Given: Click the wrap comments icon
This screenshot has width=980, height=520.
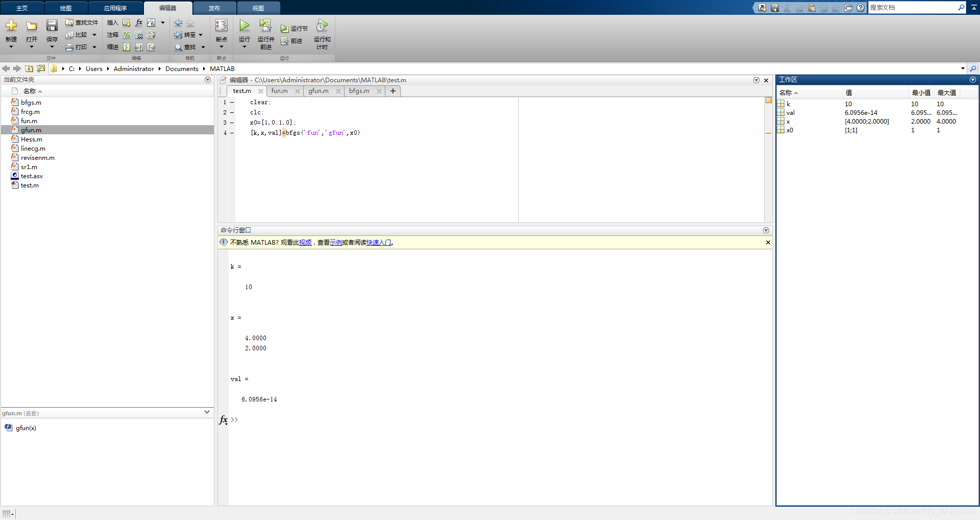Looking at the screenshot, I should click(x=151, y=35).
